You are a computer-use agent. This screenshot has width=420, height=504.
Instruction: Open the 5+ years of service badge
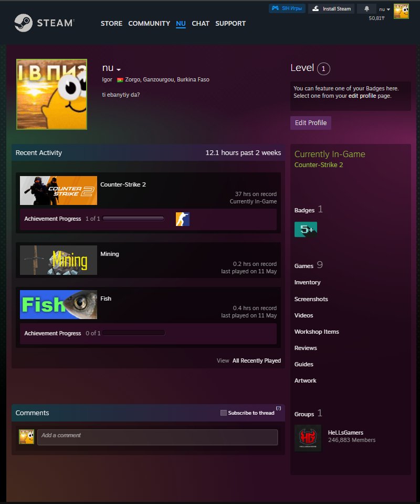[306, 230]
